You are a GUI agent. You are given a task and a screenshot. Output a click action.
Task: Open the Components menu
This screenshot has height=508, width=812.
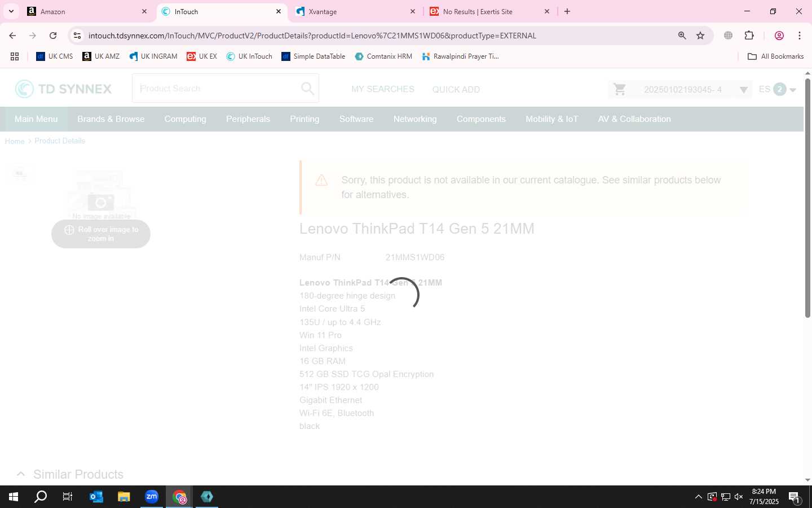pyautogui.click(x=481, y=119)
